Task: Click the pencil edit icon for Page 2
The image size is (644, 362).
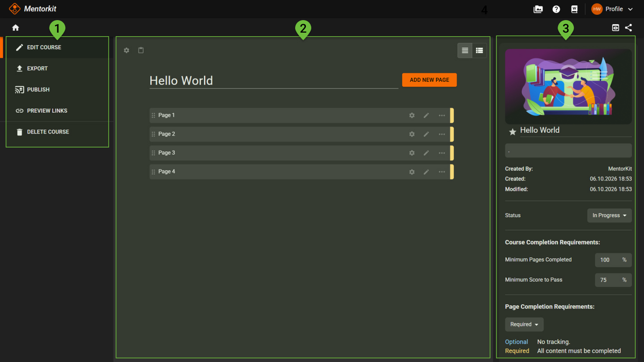Action: pyautogui.click(x=426, y=134)
